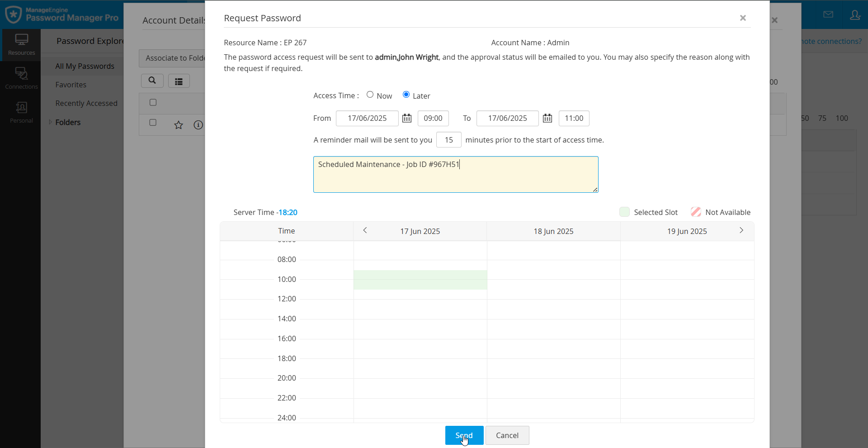Tick the account row checkbox
This screenshot has height=448, width=868.
click(153, 122)
